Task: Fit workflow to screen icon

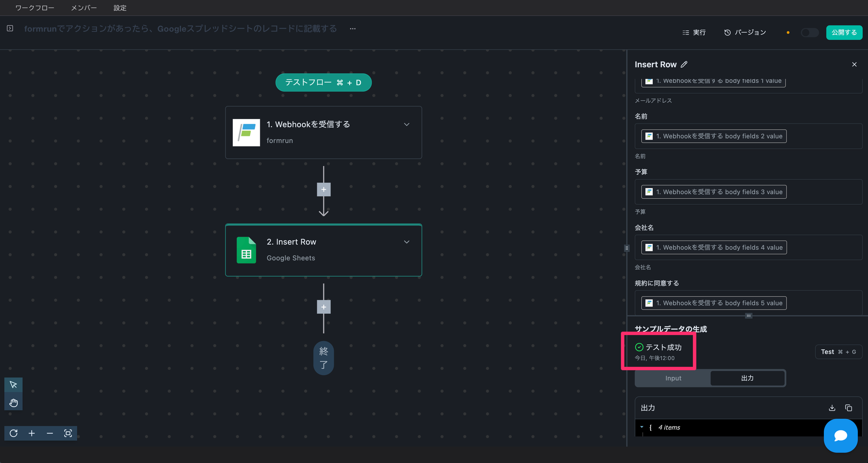Action: point(68,433)
